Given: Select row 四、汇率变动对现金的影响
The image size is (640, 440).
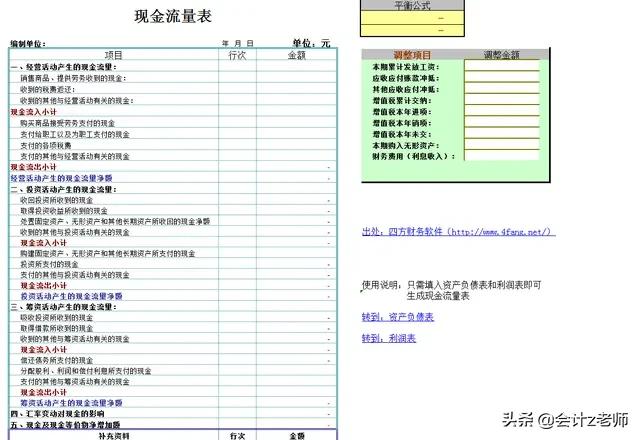Looking at the screenshot, I should tap(173, 413).
